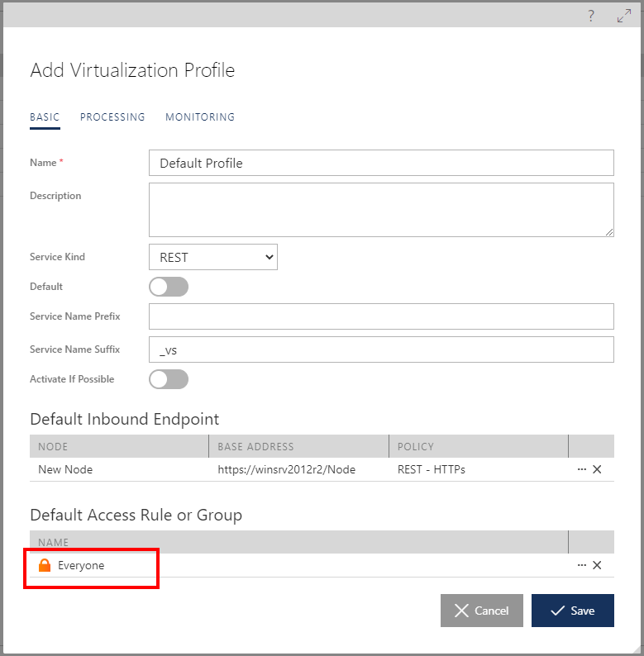Switch to the MONITORING tab
The height and width of the screenshot is (656, 644).
tap(200, 117)
